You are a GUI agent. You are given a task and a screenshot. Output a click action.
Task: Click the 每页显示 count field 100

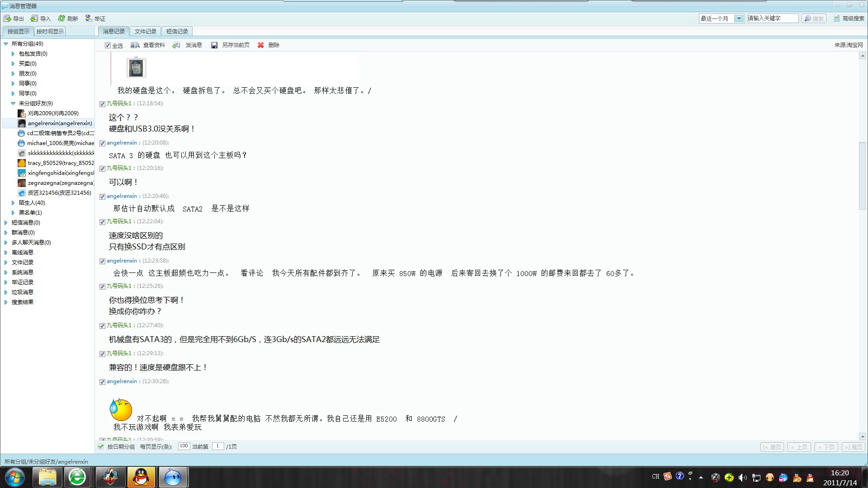pos(184,446)
